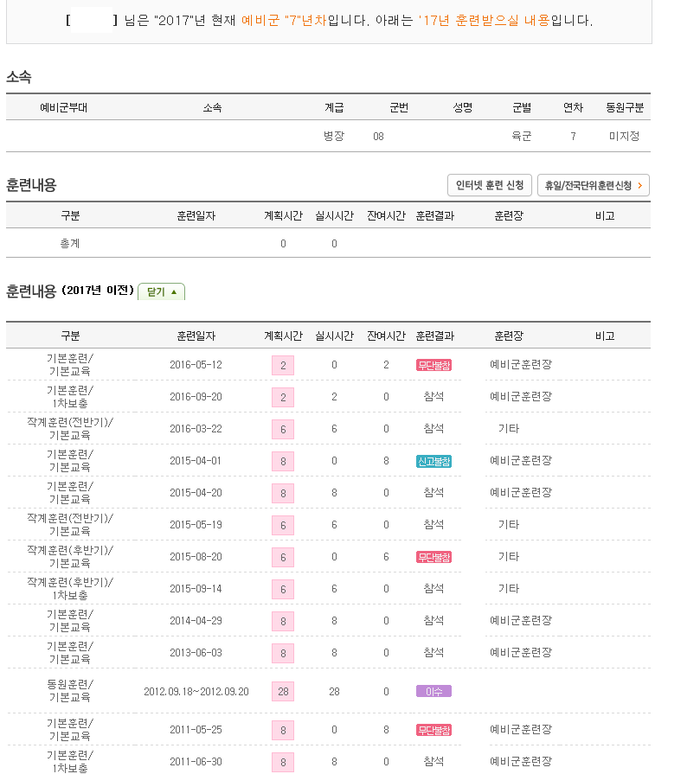
Task: Click 무단불참 badge for 2016-05-12 training
Action: click(433, 365)
